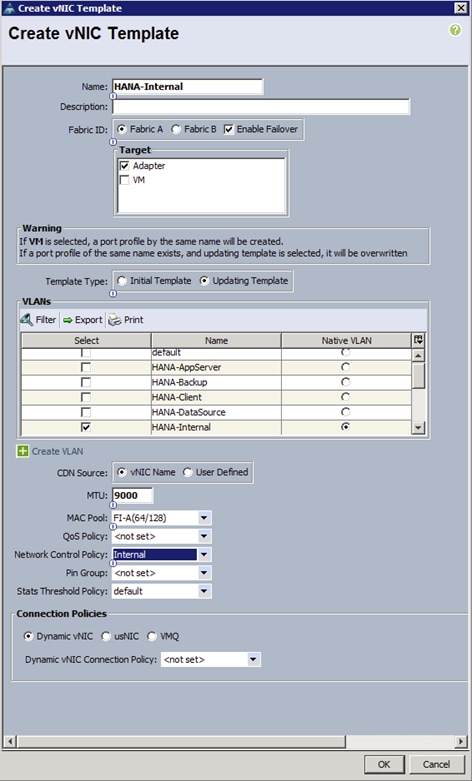The image size is (472, 781).
Task: Select the Dynamic vNIC connection policy radio
Action: pos(28,637)
